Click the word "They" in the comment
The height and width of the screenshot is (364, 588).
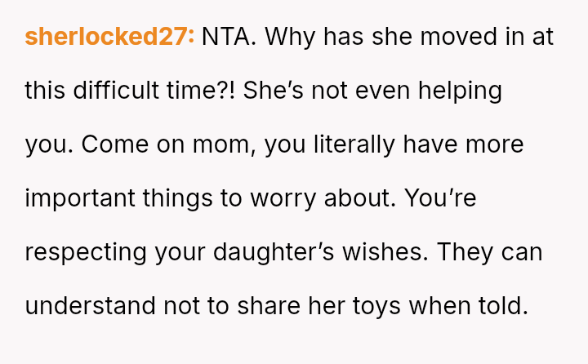(463, 252)
